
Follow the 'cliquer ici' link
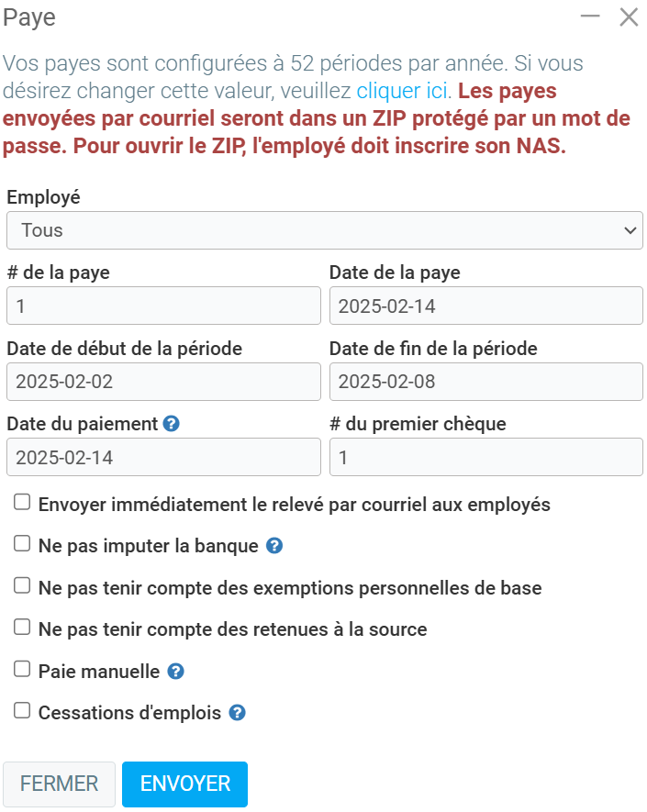coord(402,90)
